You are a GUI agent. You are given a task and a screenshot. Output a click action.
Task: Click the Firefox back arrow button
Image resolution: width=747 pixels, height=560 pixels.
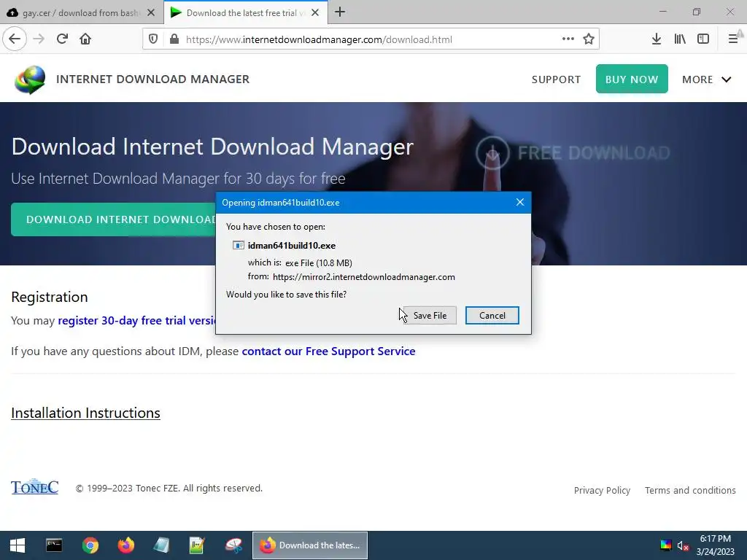point(15,39)
